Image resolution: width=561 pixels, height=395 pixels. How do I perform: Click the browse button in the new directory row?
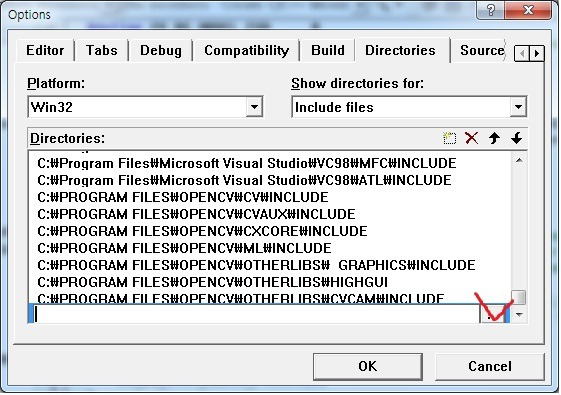coord(494,314)
